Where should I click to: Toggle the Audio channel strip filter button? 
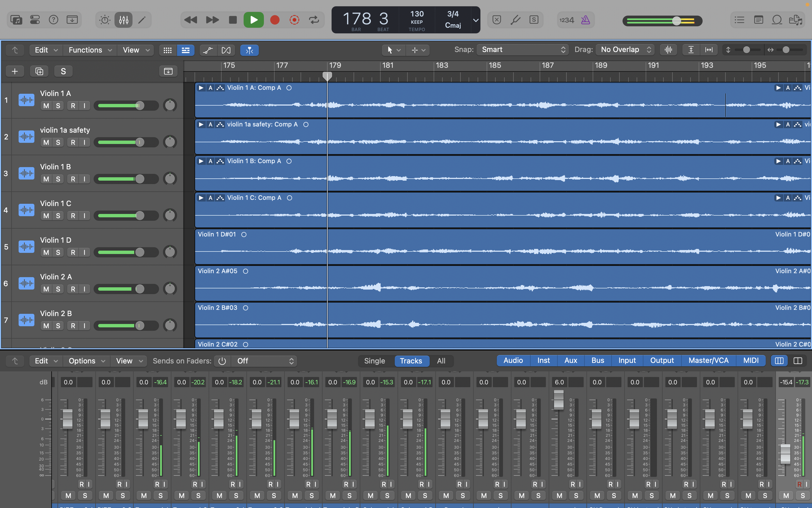(513, 360)
